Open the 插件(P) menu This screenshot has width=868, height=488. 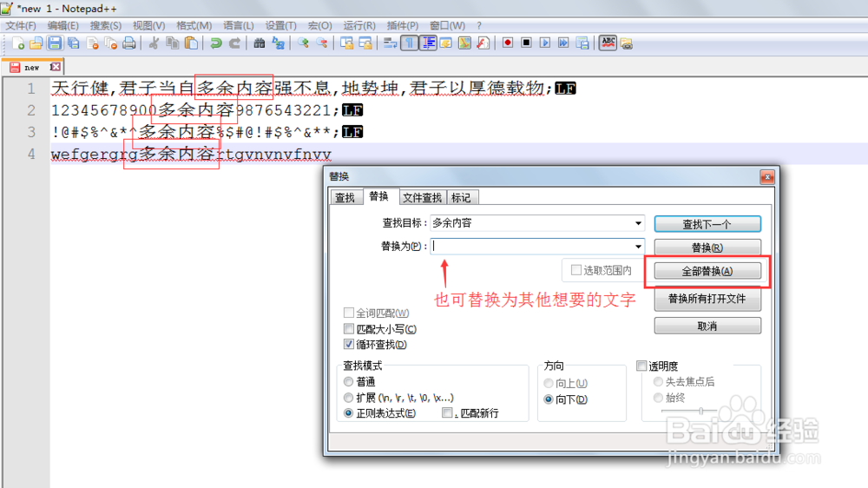(403, 25)
